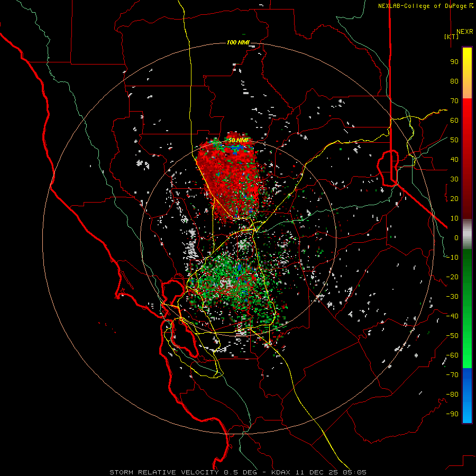Image resolution: width=476 pixels, height=476 pixels.
Task: Select the -40 value on velocity scale
Action: click(452, 316)
